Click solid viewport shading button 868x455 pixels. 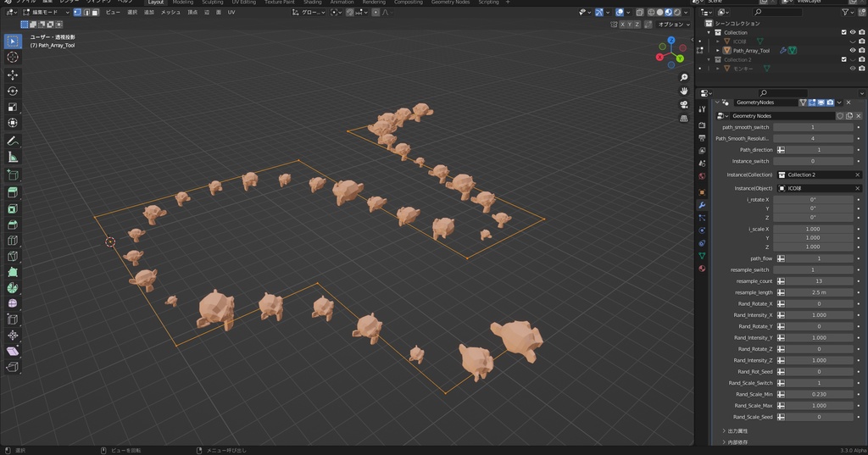tap(659, 12)
